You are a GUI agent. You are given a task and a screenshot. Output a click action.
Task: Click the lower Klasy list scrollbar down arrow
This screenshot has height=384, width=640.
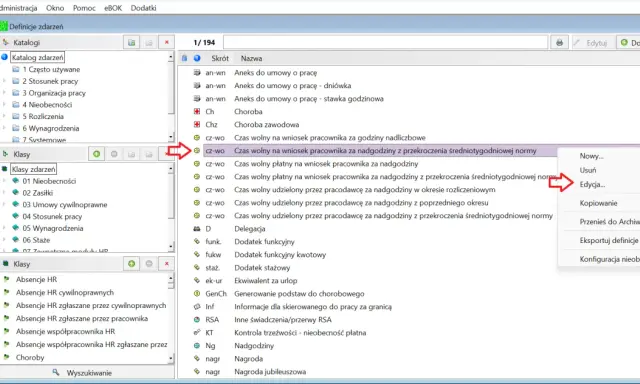pos(171,359)
